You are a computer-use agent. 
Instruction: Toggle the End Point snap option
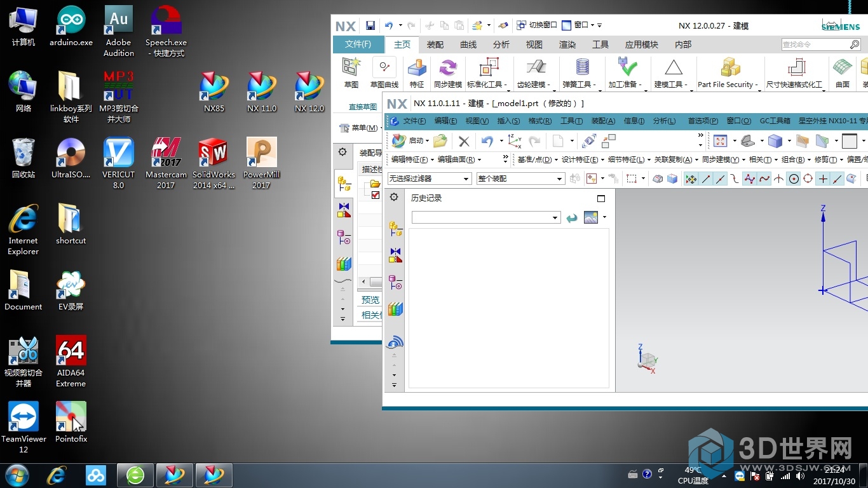tap(706, 179)
